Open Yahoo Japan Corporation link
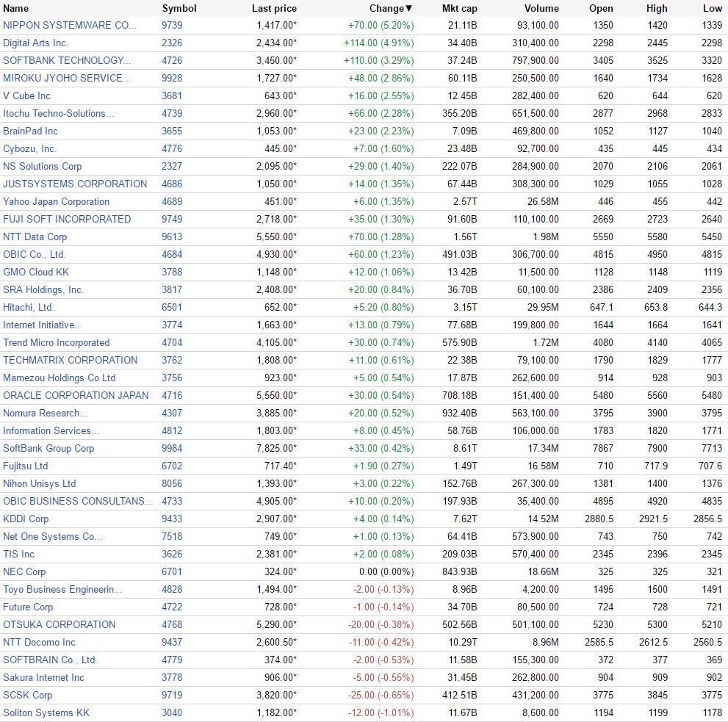This screenshot has height=722, width=728. [x=56, y=201]
